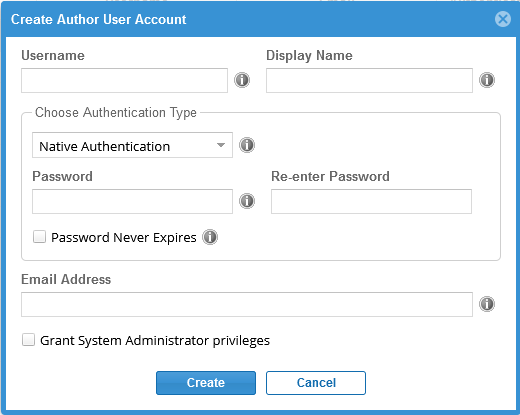This screenshot has width=520, height=415.
Task: Click the Password Never Expires label text
Action: tap(124, 238)
